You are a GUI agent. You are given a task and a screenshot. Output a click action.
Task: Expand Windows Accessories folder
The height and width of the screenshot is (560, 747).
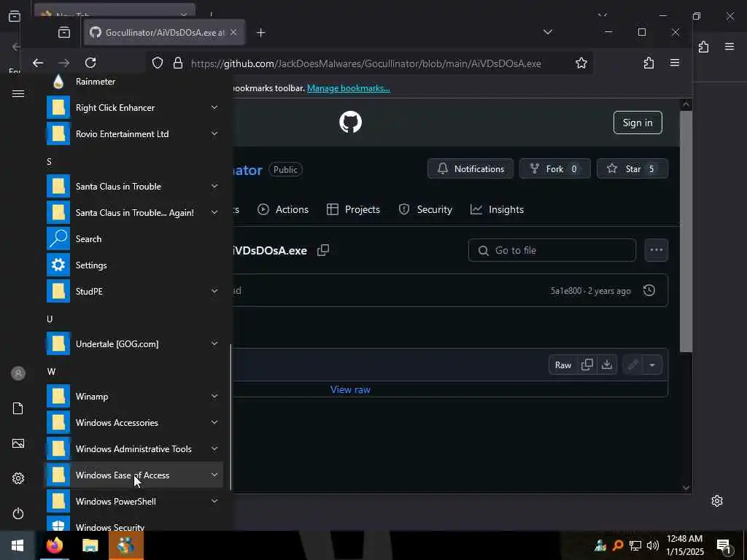[133, 422]
